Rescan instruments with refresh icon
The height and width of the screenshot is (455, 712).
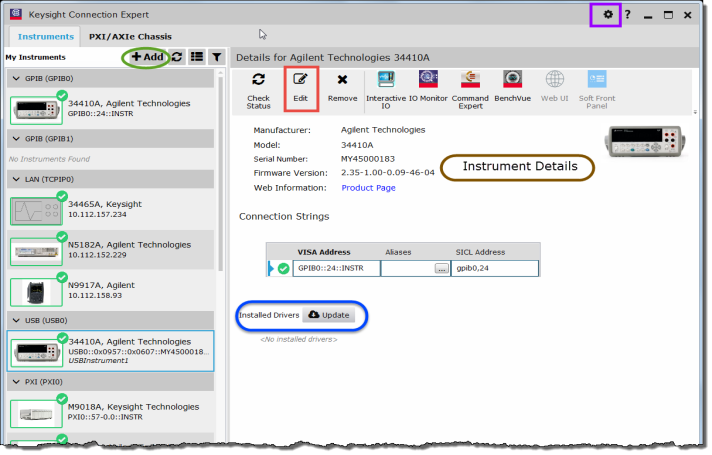(177, 58)
